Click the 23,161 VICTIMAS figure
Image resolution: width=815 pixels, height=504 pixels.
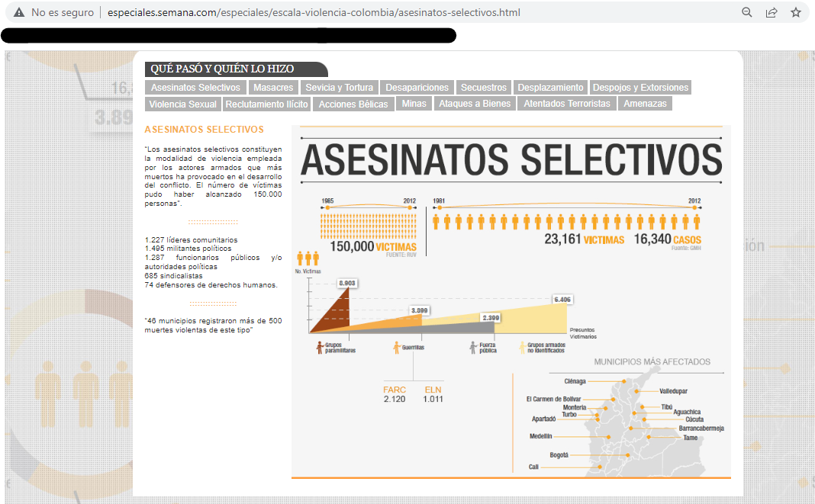coord(585,239)
